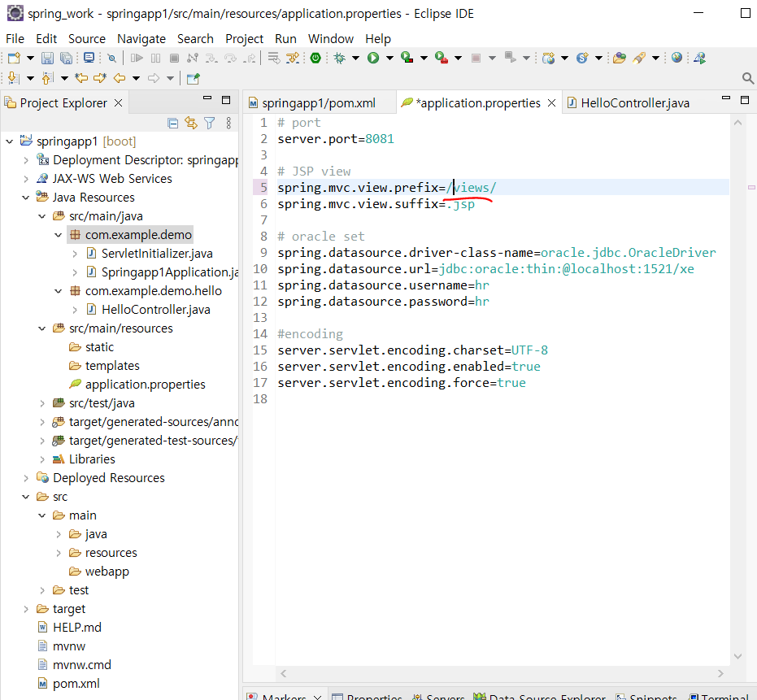Screen dimensions: 757x700
Task: Save the current file with Save icon
Action: click(x=47, y=58)
